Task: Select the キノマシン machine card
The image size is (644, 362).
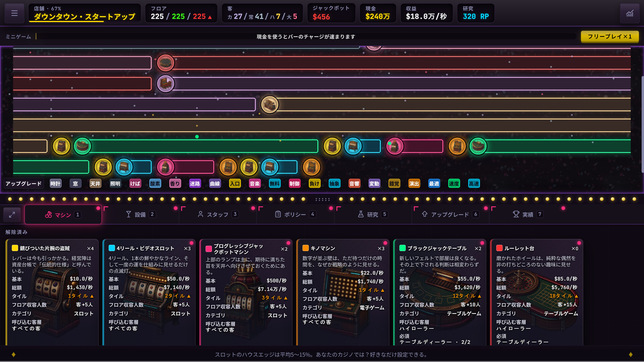Action: (343, 292)
